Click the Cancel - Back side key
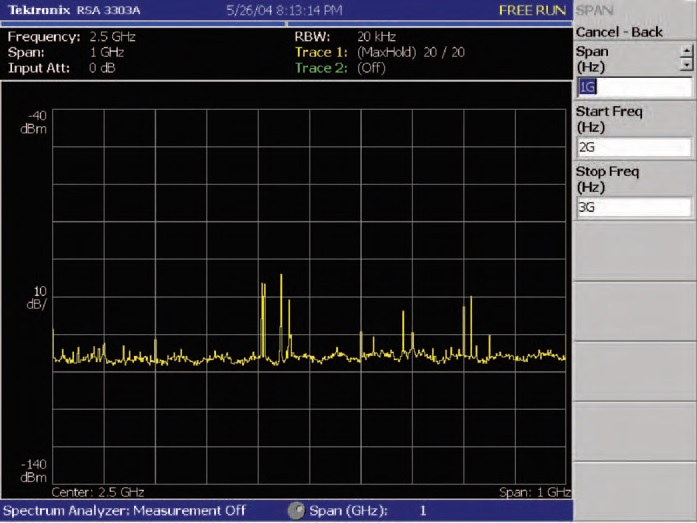Viewport: 697px width, 523px height. tap(619, 32)
